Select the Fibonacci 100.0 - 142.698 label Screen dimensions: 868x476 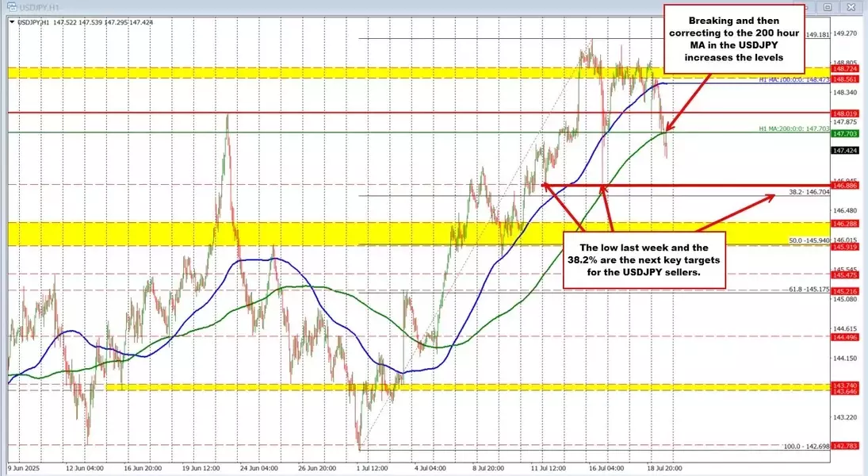[807, 446]
